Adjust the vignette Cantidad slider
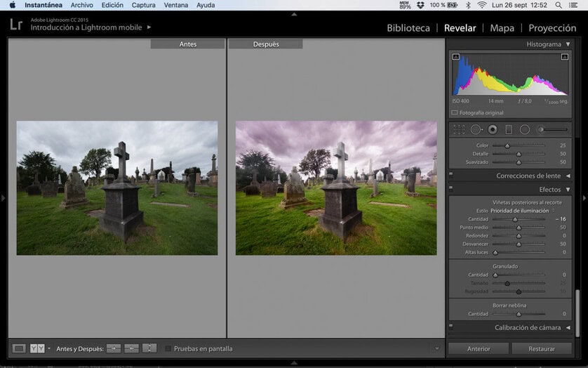 tap(515, 219)
